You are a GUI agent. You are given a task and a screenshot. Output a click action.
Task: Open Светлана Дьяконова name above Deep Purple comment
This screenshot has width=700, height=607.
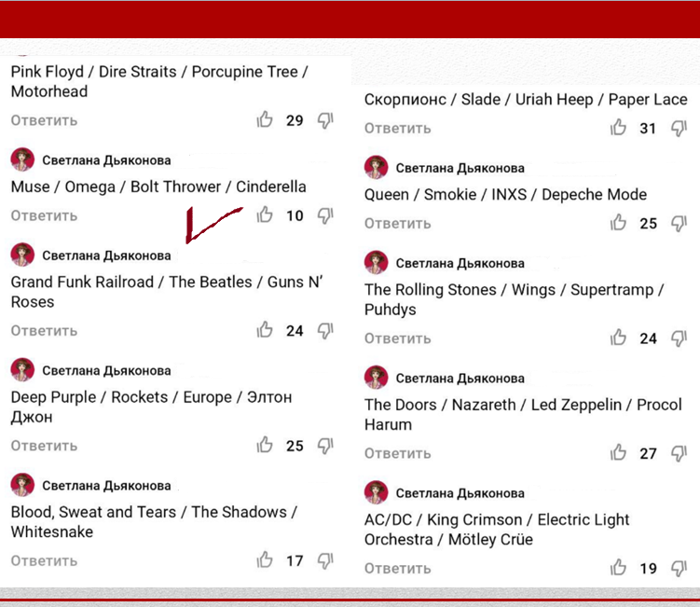pyautogui.click(x=106, y=371)
